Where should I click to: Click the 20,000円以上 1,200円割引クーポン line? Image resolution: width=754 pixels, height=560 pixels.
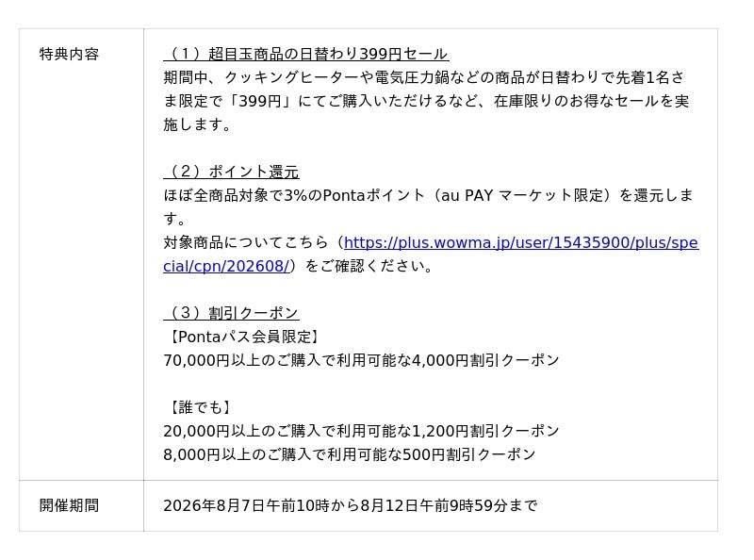[361, 431]
